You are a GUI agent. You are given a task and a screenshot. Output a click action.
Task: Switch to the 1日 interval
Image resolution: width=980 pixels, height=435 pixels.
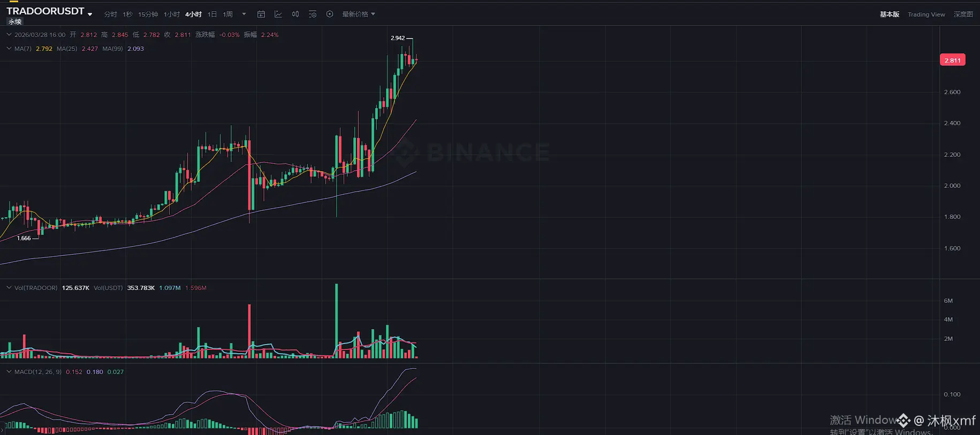tap(212, 14)
